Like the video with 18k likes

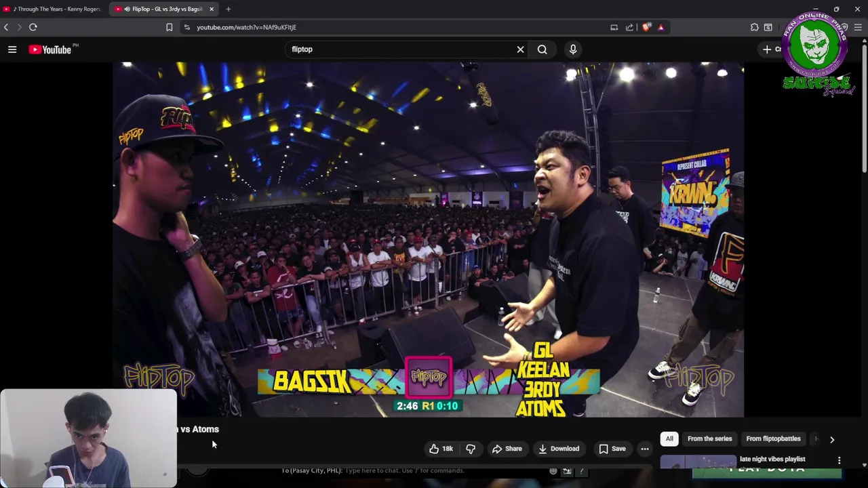(441, 449)
